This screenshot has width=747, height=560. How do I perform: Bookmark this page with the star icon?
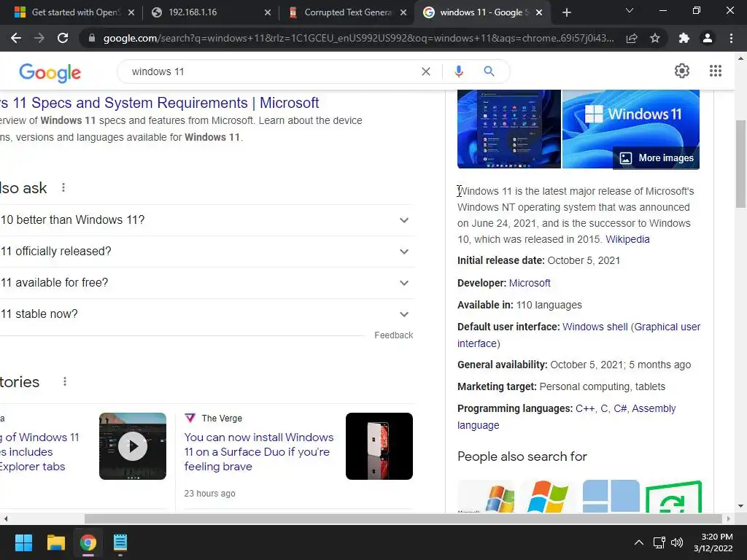coord(655,38)
